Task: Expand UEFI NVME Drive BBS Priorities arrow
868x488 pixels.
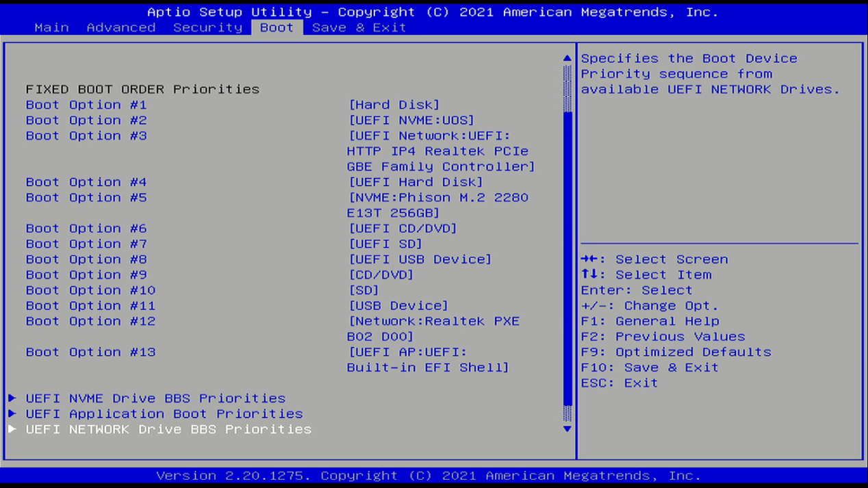Action: point(12,398)
